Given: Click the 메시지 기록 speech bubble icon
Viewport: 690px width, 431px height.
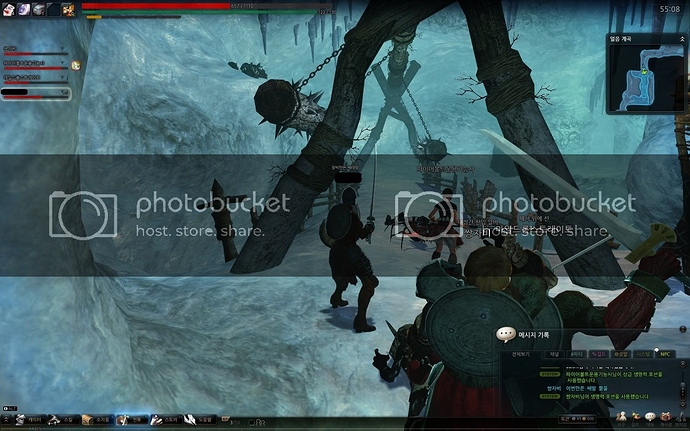Looking at the screenshot, I should [506, 335].
